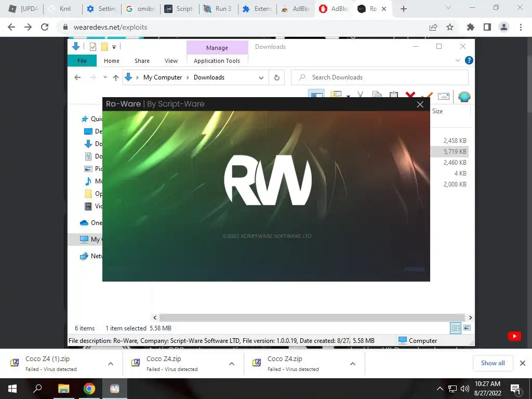
Task: Select OneDrive in the navigation pane
Action: (x=91, y=222)
